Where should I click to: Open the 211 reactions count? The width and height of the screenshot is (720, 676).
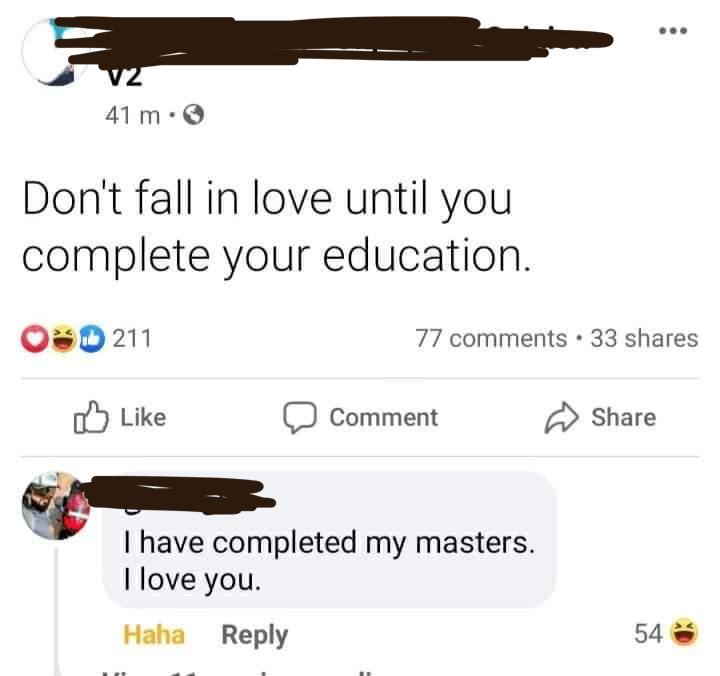click(x=132, y=339)
